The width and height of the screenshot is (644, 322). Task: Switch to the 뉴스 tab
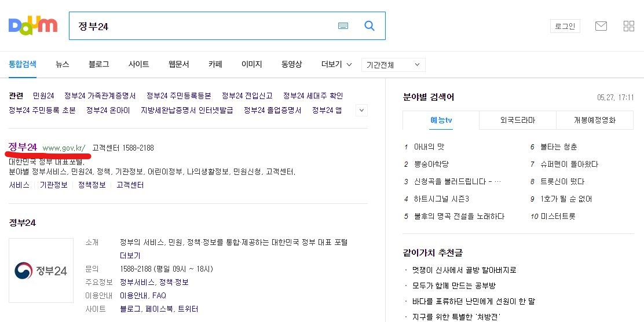[x=63, y=64]
